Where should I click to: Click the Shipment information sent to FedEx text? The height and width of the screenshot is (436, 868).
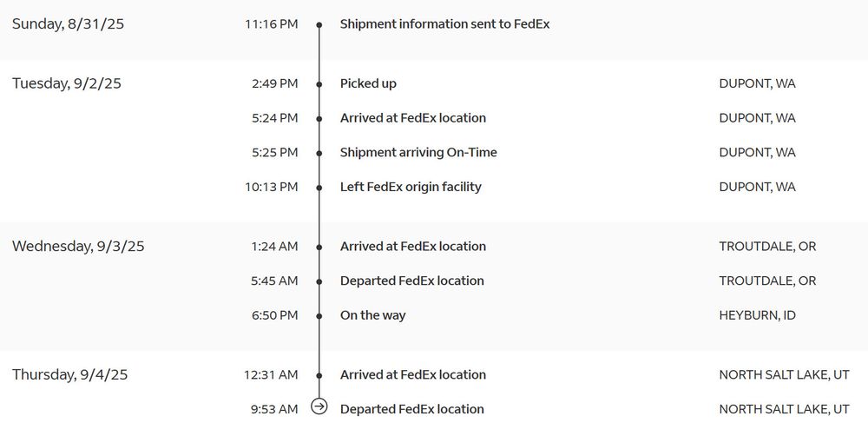444,24
